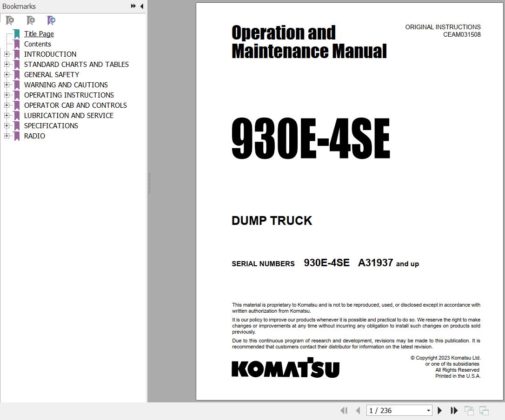505x420 pixels.
Task: Open the page number dropdown arrow
Action: 428,411
